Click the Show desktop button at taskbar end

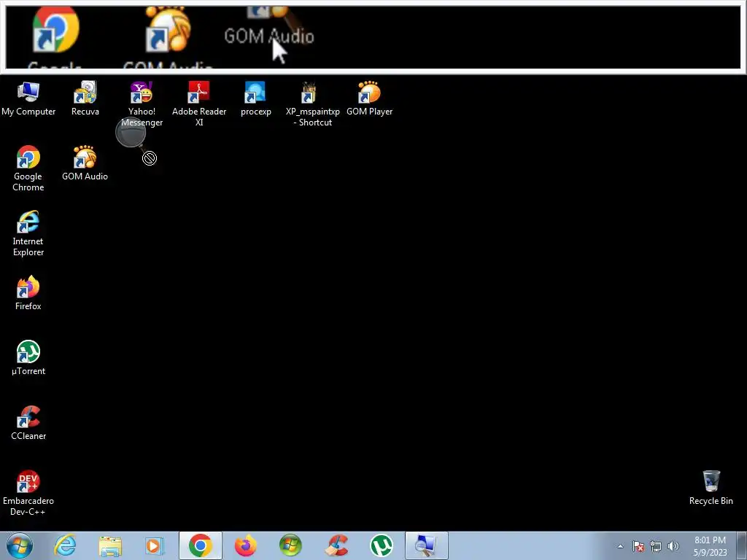[x=742, y=546]
